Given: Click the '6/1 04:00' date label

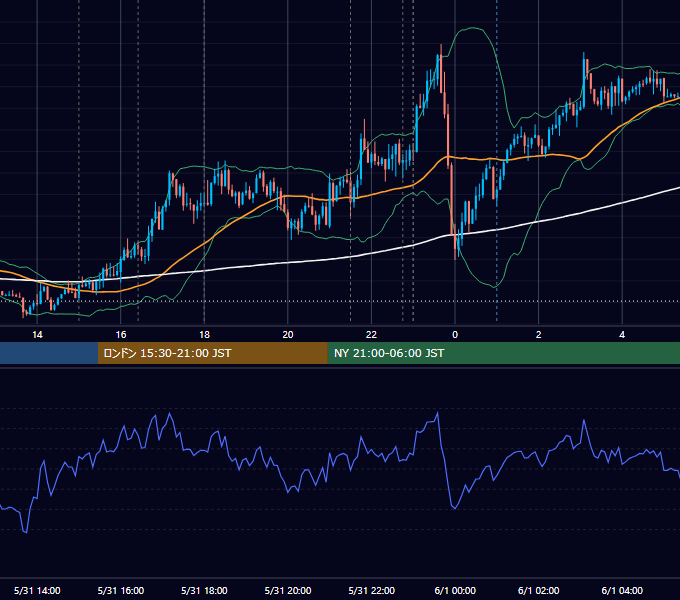Looking at the screenshot, I should click(x=622, y=590).
